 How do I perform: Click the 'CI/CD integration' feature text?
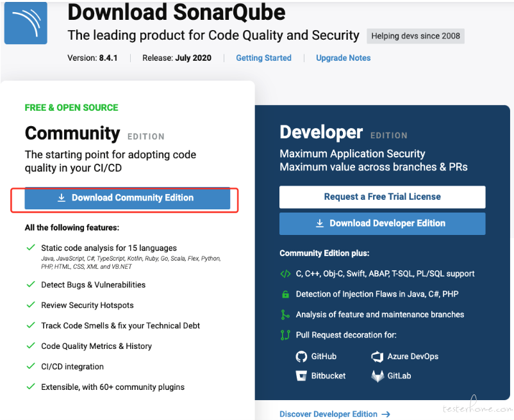coord(72,367)
